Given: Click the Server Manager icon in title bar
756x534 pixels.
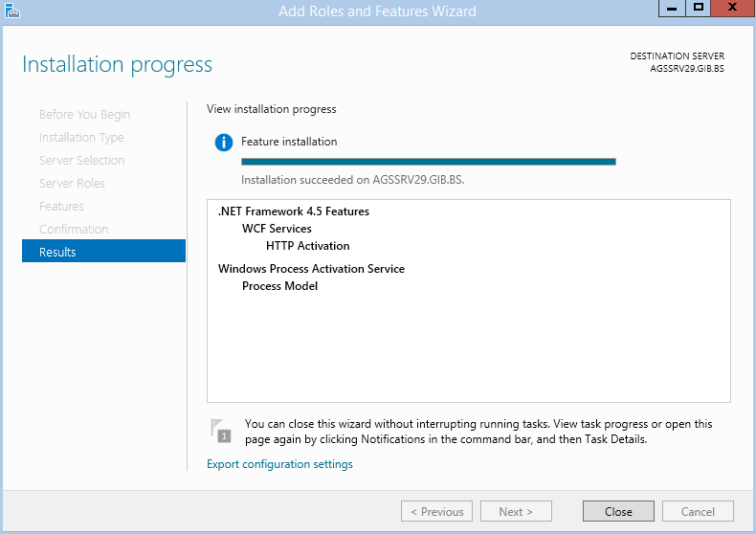Looking at the screenshot, I should (x=12, y=11).
